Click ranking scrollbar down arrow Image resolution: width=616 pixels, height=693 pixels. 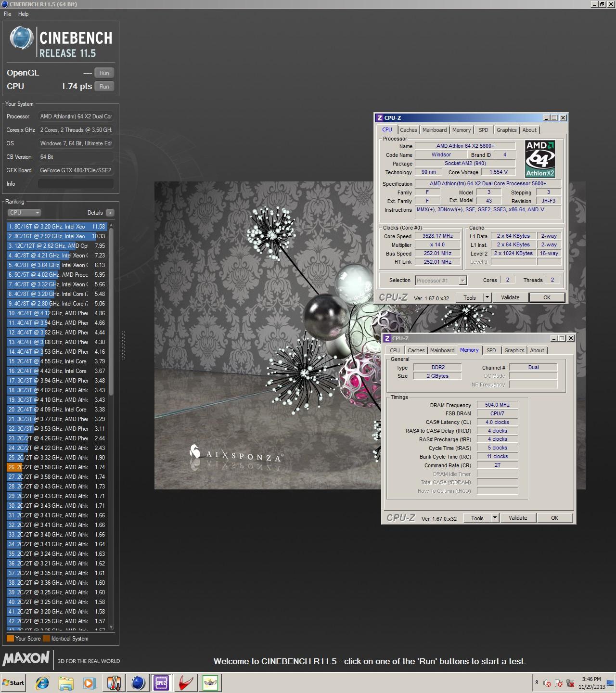[x=112, y=627]
